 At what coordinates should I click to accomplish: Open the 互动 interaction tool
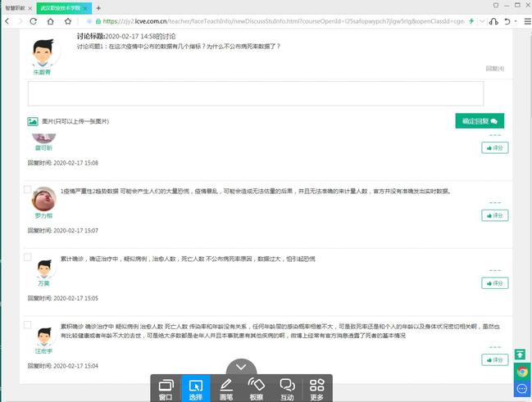point(287,388)
